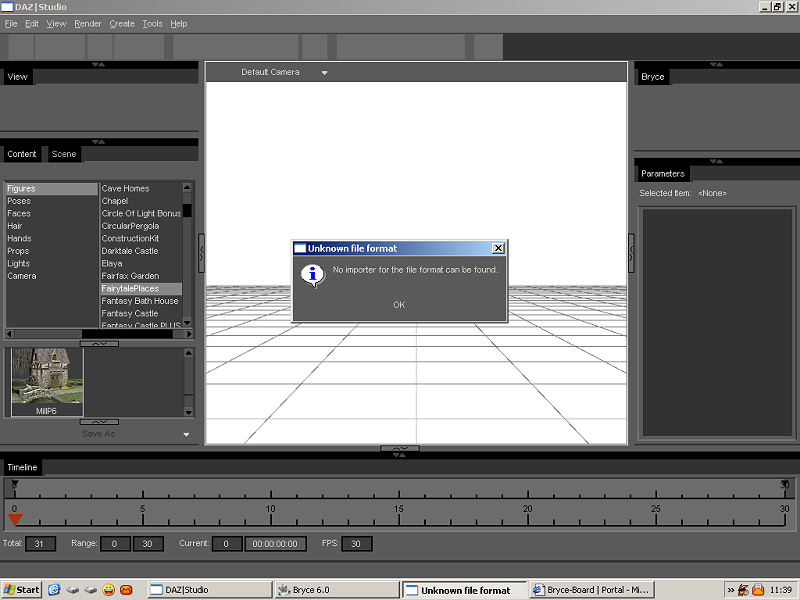Click the timecode 00:00:00:00 field
This screenshot has width=800, height=600.
[x=276, y=544]
